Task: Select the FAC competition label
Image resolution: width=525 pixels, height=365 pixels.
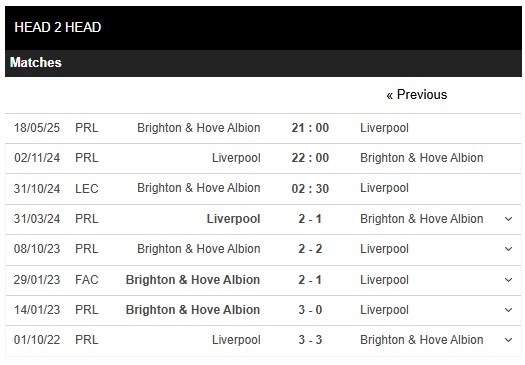Action: click(x=87, y=280)
